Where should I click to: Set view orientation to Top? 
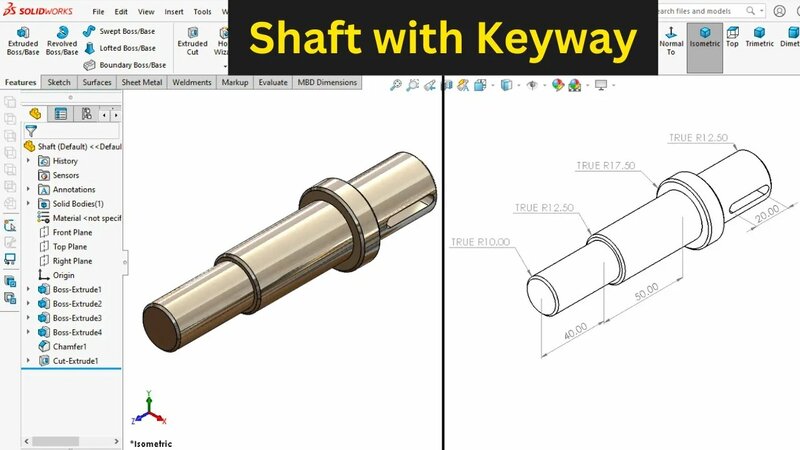[732, 37]
